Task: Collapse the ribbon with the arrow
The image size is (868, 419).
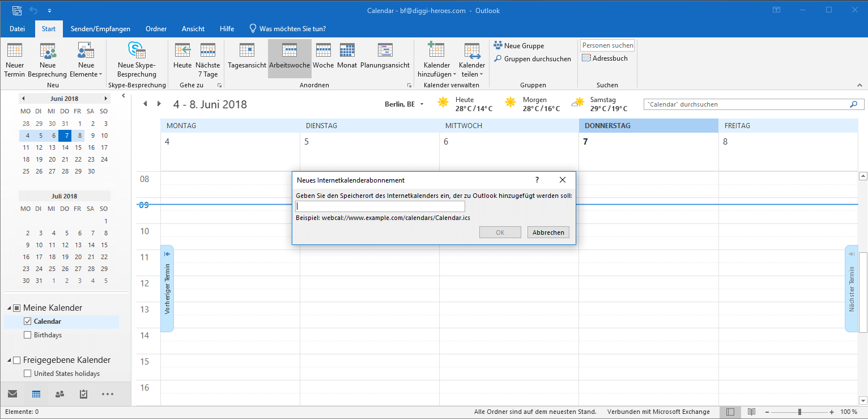Action: 860,85
